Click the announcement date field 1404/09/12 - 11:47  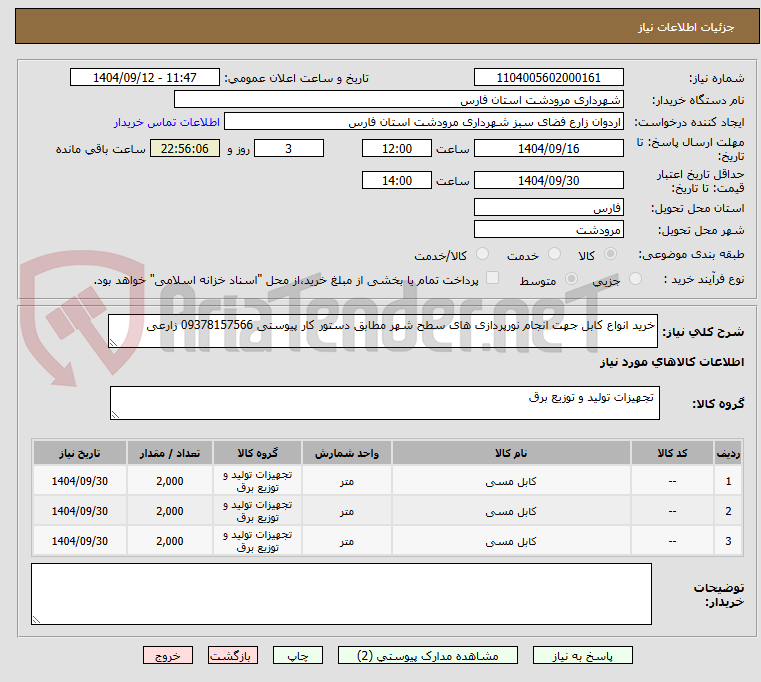point(145,77)
